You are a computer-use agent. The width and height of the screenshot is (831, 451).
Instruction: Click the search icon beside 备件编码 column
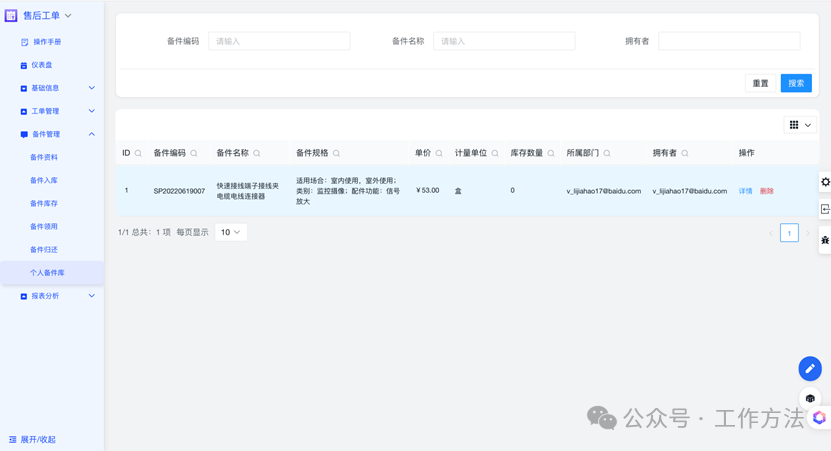pyautogui.click(x=194, y=154)
